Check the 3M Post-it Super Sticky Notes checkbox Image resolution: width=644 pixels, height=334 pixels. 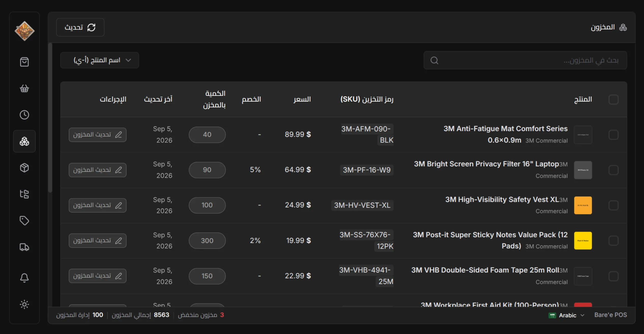click(613, 241)
